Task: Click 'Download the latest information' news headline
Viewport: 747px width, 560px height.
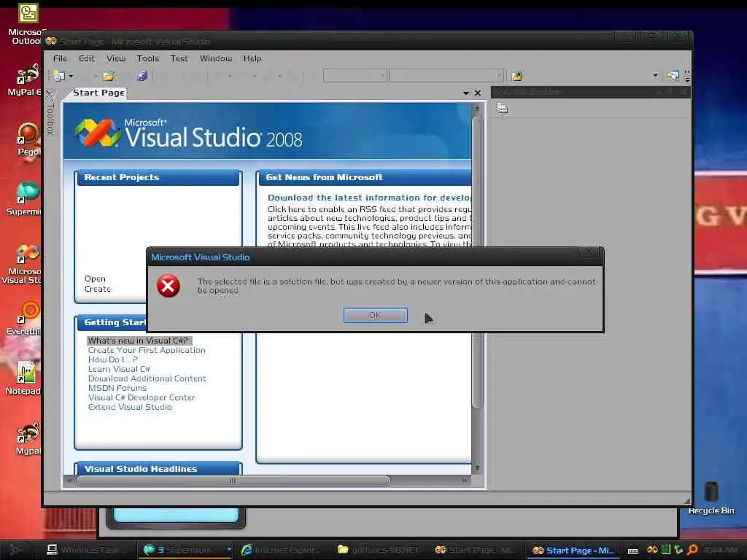Action: tap(369, 198)
